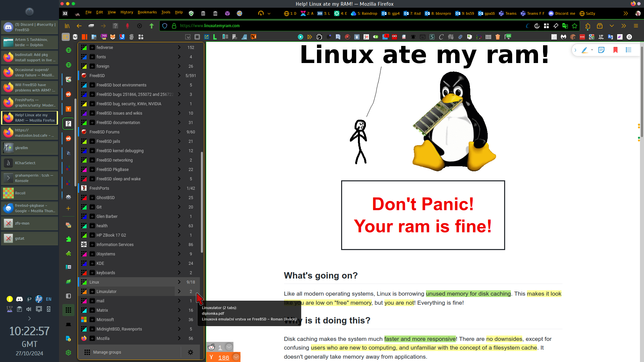Toggle archive box on GhostBSD group row
This screenshot has width=644, height=362.
92,198
